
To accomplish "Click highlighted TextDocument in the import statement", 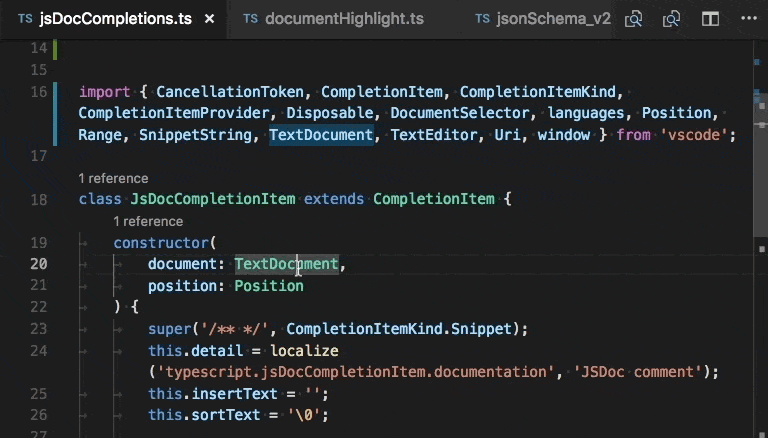I will coord(321,135).
